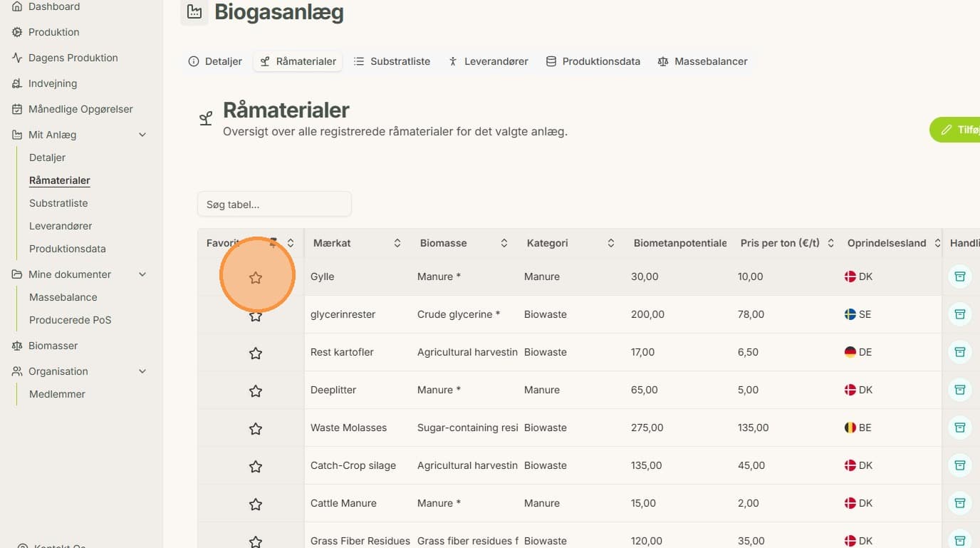Focus the Søg tabel search field

point(274,204)
